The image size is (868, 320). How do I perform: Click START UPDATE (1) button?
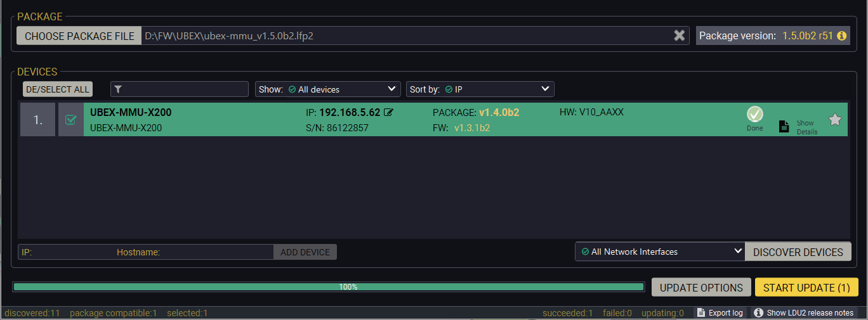coord(806,288)
